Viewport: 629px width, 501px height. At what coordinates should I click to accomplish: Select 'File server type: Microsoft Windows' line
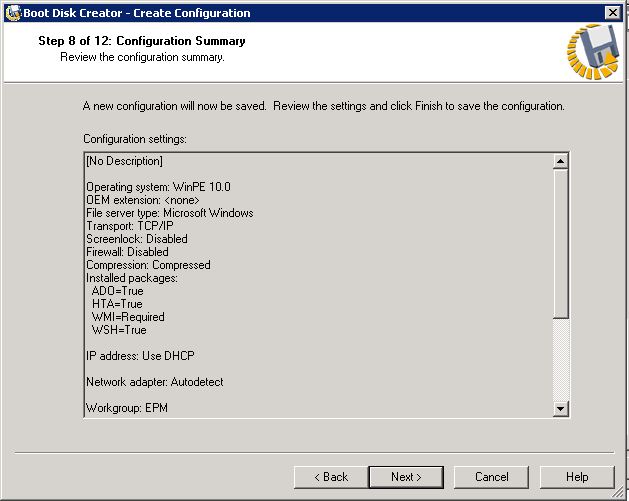coord(170,213)
